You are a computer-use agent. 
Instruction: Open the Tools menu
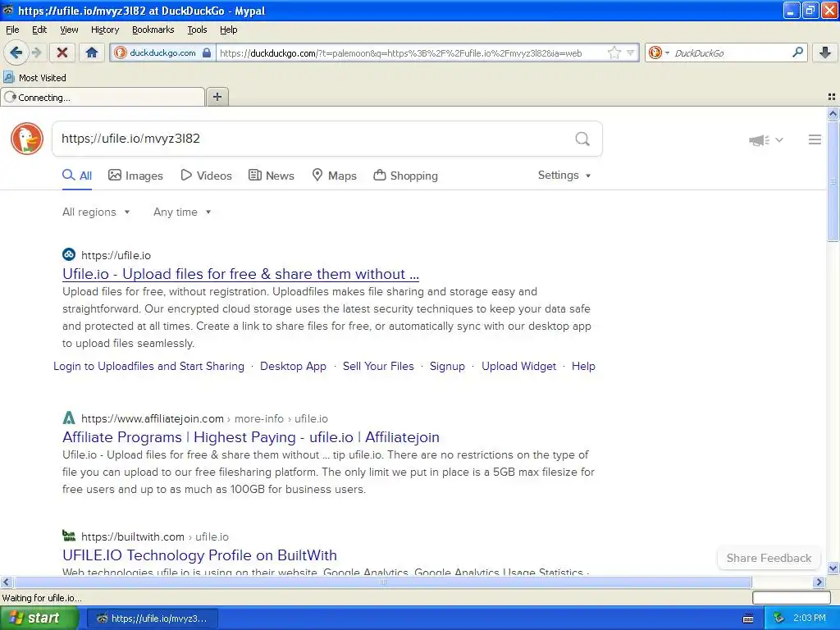[x=197, y=30]
